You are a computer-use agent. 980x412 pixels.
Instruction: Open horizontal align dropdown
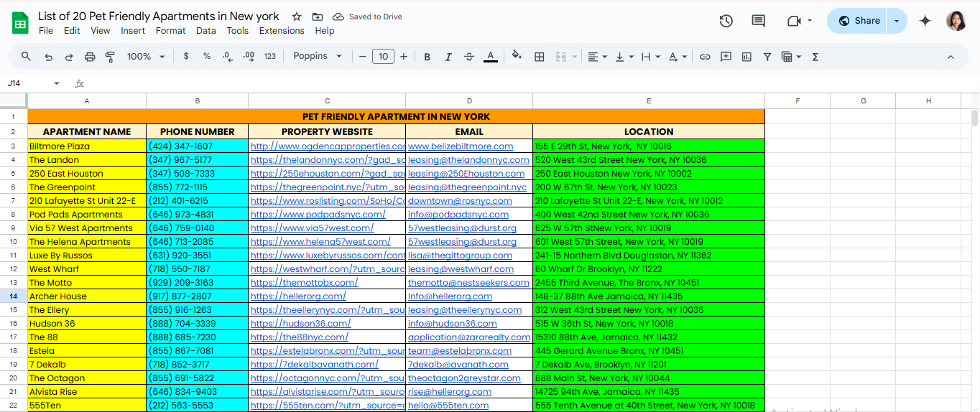coord(597,57)
